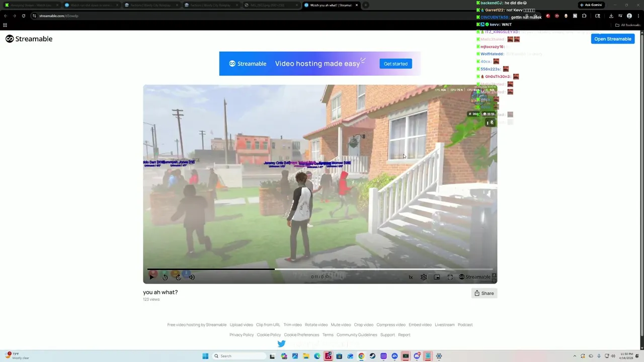Screen dimensions: 644x362
Task: Open Rotate video footer link
Action: 316,325
